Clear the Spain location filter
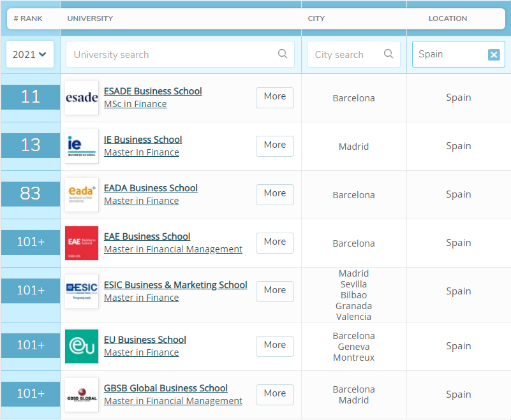Screen dimensions: 511x420 (494, 54)
